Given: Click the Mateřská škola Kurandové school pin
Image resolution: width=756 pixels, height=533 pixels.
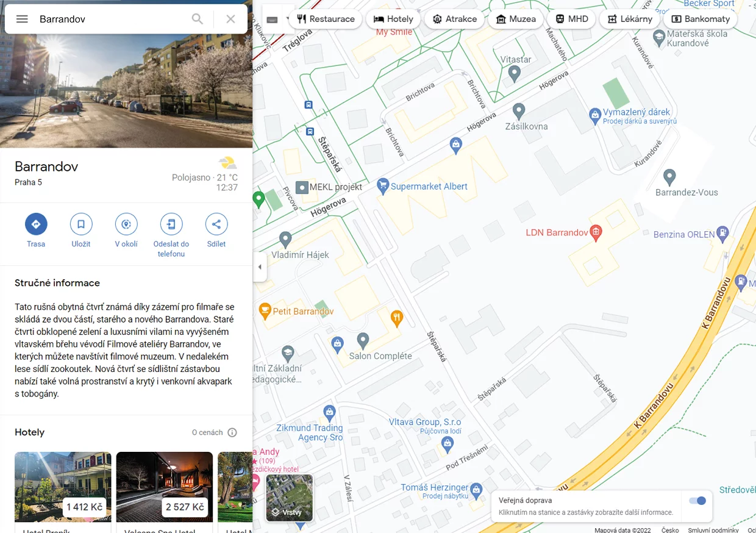Looking at the screenshot, I should pos(658,37).
